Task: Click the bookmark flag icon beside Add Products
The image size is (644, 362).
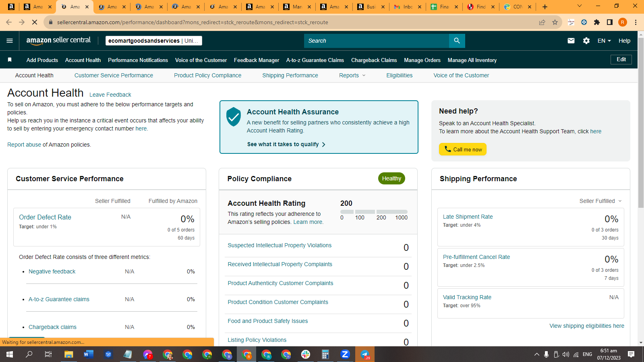Action: tap(10, 60)
